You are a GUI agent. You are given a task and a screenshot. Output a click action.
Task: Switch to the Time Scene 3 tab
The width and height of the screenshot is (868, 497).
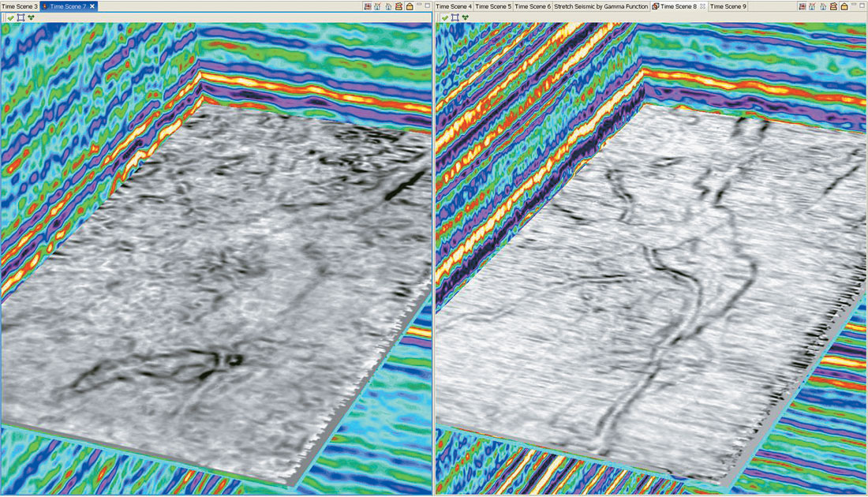click(x=20, y=6)
